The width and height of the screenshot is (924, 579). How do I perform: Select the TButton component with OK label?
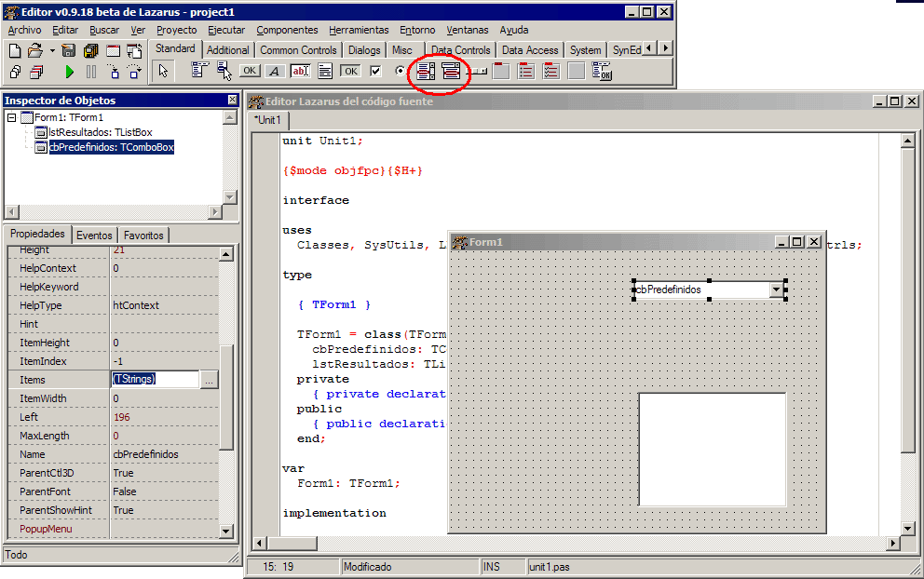[250, 71]
